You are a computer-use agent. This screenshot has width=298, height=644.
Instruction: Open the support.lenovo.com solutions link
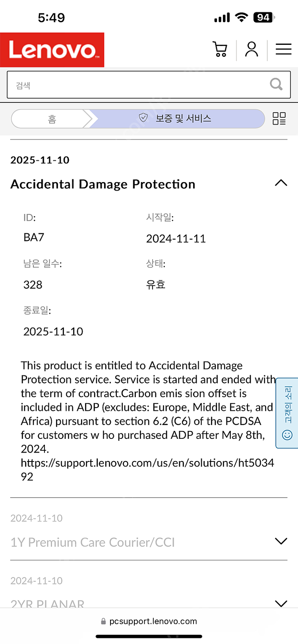147,463
